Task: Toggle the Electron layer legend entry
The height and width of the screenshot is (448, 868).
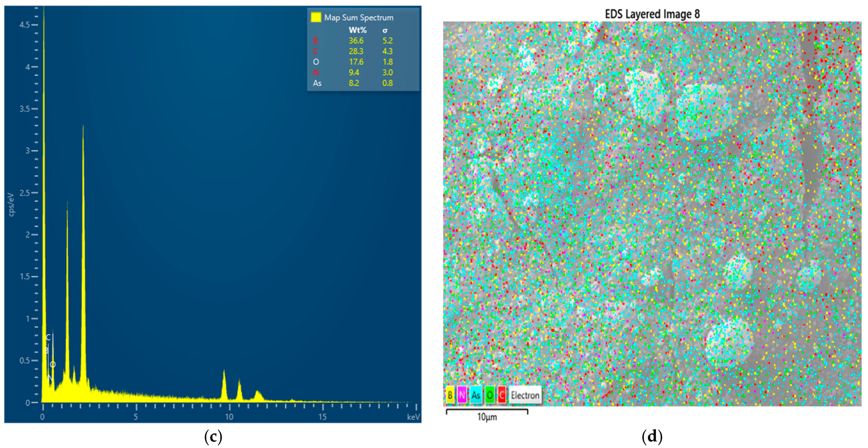Action: click(525, 395)
